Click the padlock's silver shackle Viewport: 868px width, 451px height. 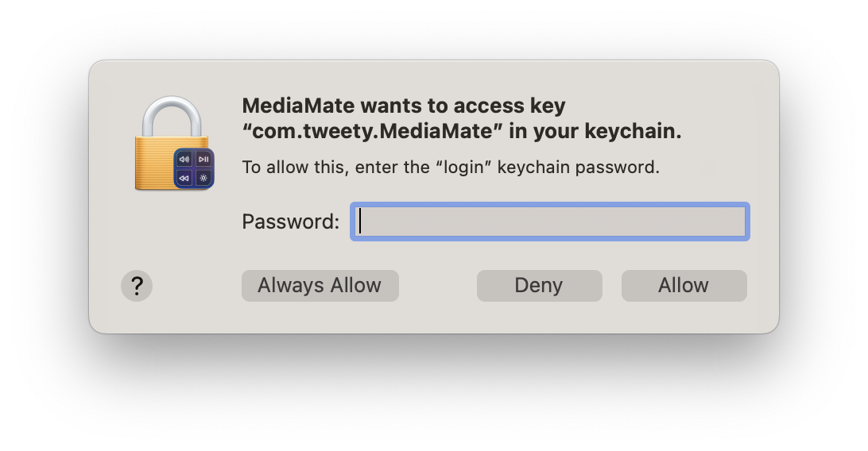coord(172,117)
